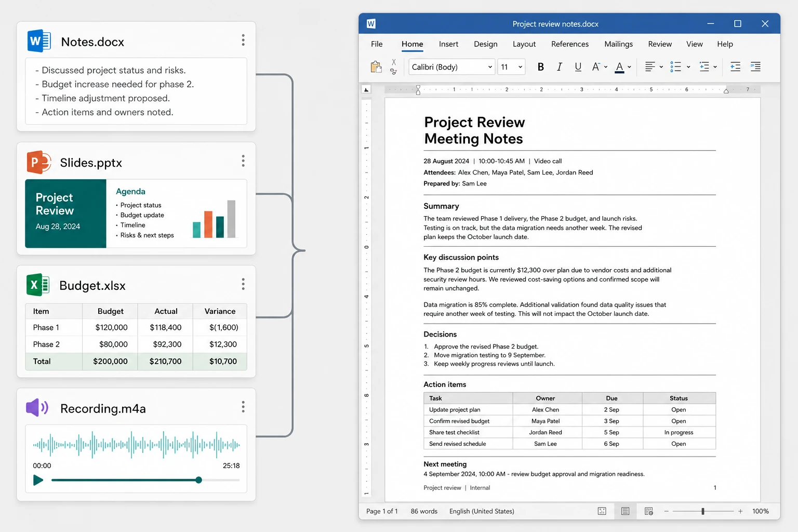Expand the bullet list style arrow

pyautogui.click(x=688, y=67)
